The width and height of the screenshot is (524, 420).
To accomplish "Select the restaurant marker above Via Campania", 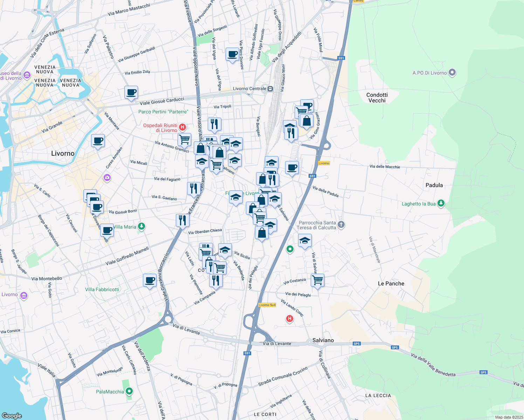I will click(216, 281).
